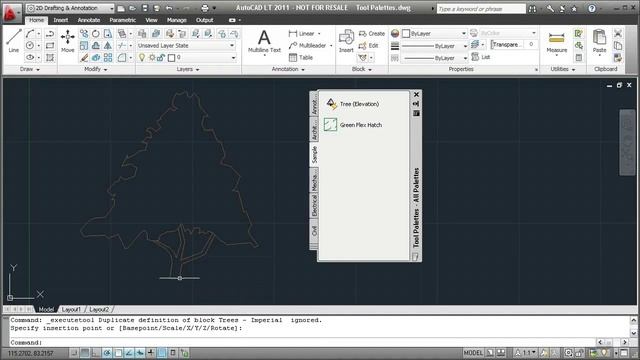
Task: Click the Array modify tool
Action: [108, 58]
